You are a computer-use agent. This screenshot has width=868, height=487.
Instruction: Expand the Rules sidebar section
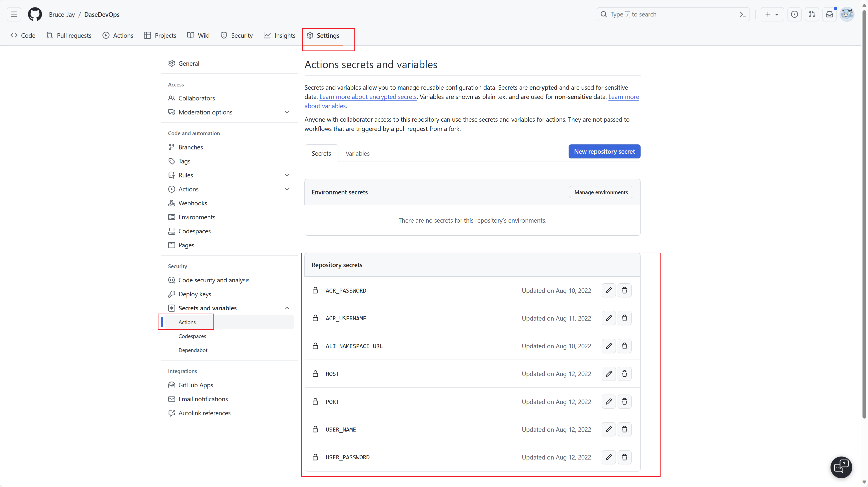click(x=287, y=175)
